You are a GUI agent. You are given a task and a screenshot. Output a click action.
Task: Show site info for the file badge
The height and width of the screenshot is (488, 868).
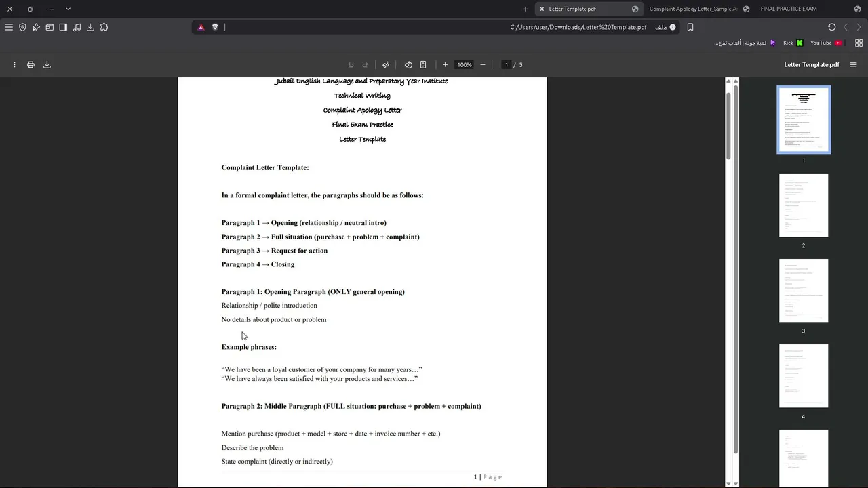point(665,27)
